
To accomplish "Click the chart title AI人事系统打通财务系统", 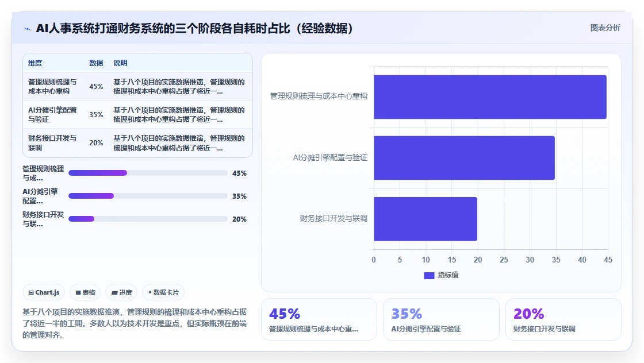I will click(194, 28).
